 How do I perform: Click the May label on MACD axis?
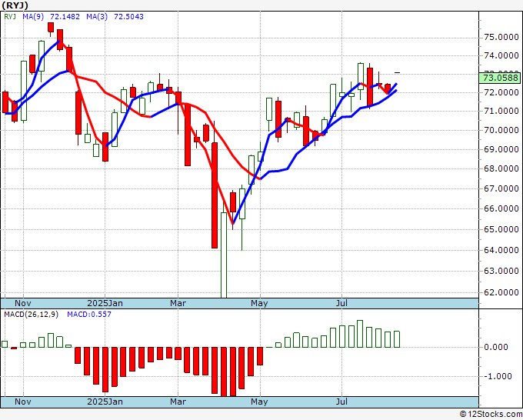pos(259,402)
